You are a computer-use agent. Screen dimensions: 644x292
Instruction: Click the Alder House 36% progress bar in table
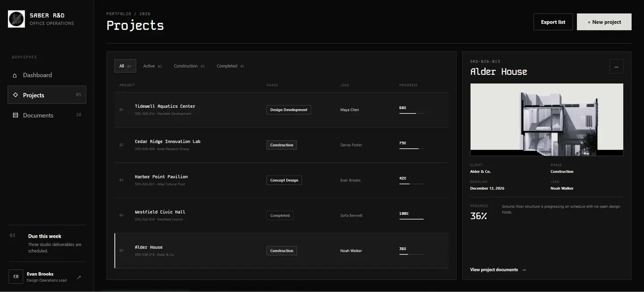(411, 254)
